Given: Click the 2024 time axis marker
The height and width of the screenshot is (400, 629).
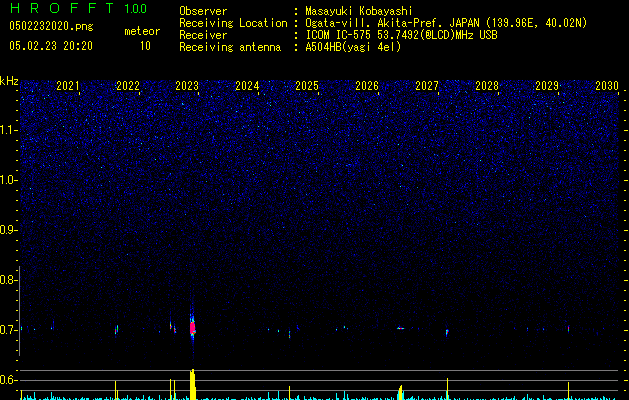Looking at the screenshot, I should pyautogui.click(x=247, y=86).
